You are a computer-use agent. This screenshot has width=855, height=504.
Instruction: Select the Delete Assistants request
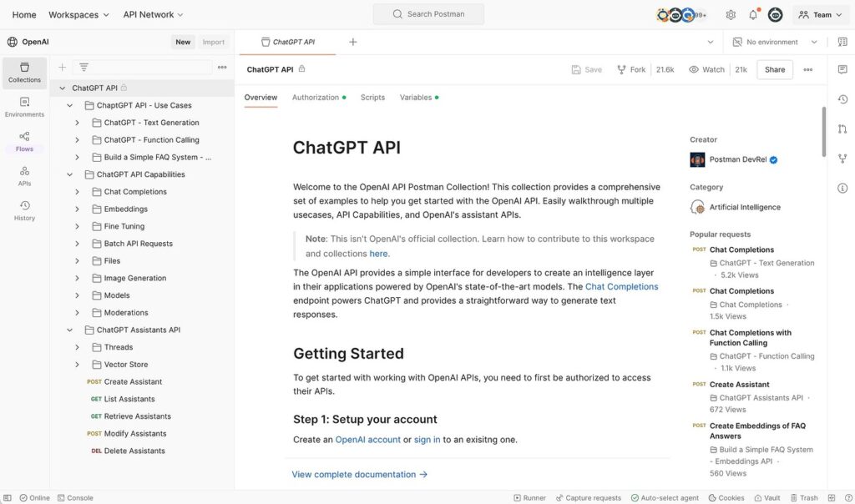pyautogui.click(x=134, y=451)
